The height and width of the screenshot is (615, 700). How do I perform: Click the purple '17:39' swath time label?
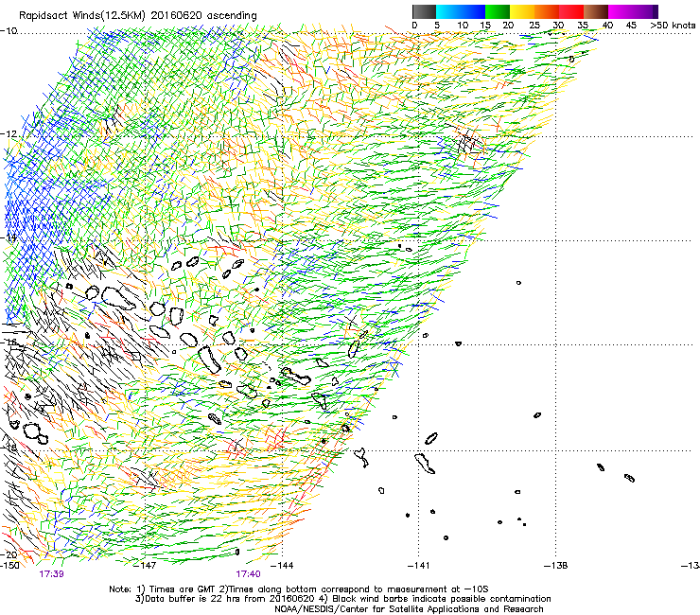tap(51, 574)
